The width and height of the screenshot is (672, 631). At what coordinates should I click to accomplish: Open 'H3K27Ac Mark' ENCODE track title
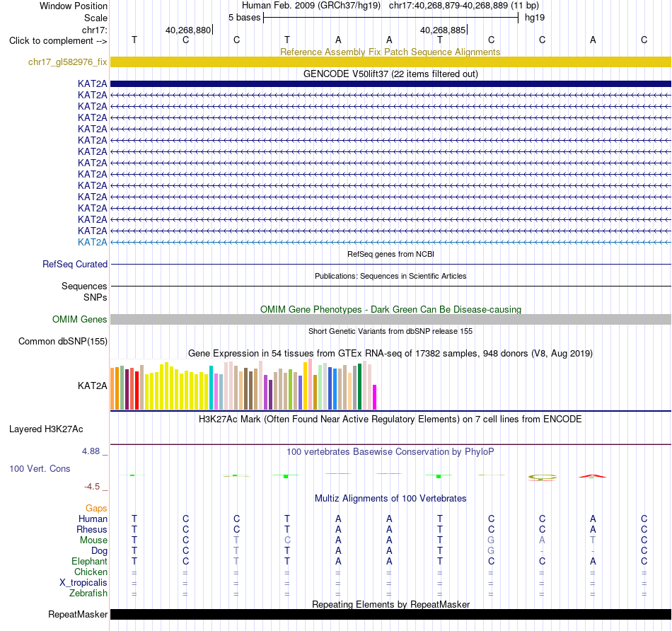(390, 419)
